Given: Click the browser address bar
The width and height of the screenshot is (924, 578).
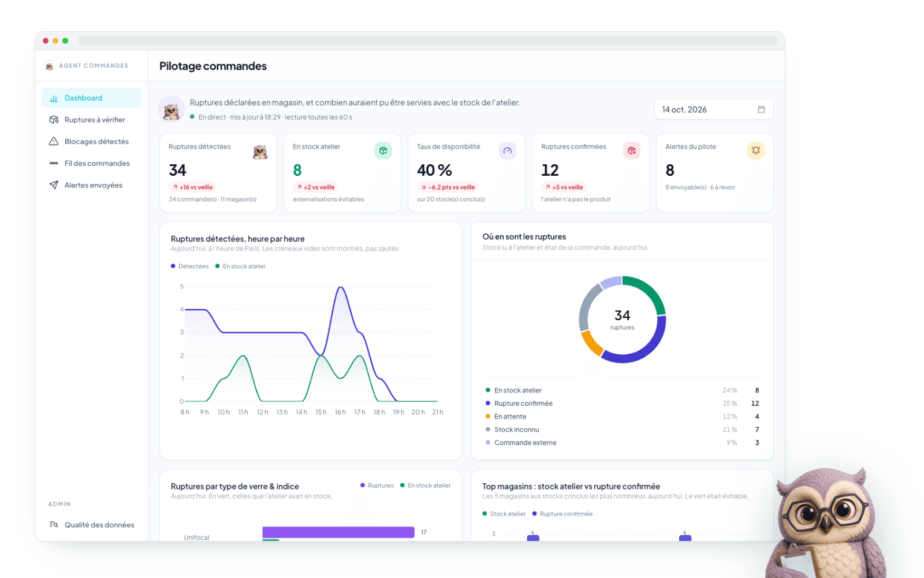Looking at the screenshot, I should click(428, 41).
